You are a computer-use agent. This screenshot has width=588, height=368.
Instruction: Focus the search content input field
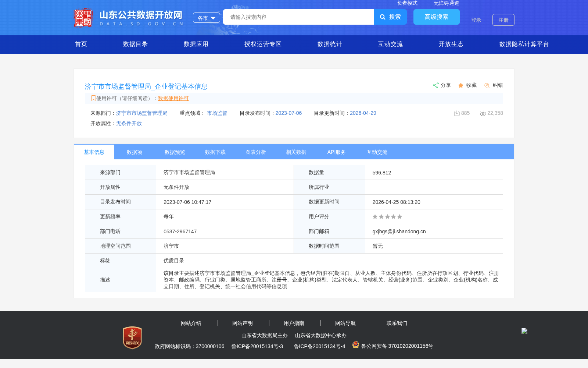(x=298, y=17)
